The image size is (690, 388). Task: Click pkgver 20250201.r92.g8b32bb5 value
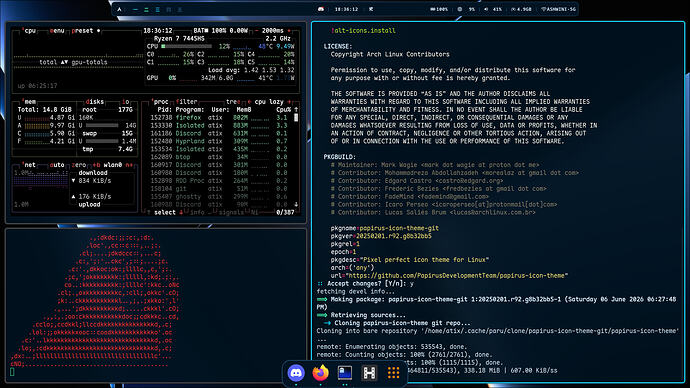point(394,236)
